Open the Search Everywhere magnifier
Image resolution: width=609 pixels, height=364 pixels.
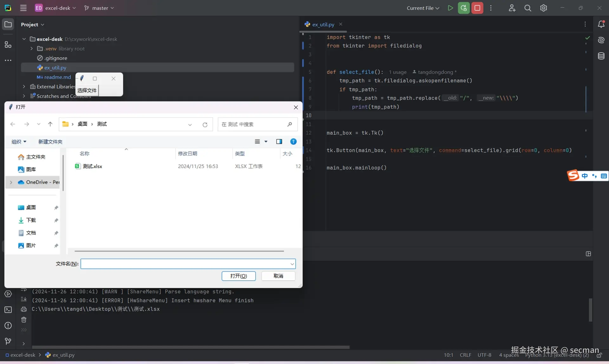coord(527,8)
